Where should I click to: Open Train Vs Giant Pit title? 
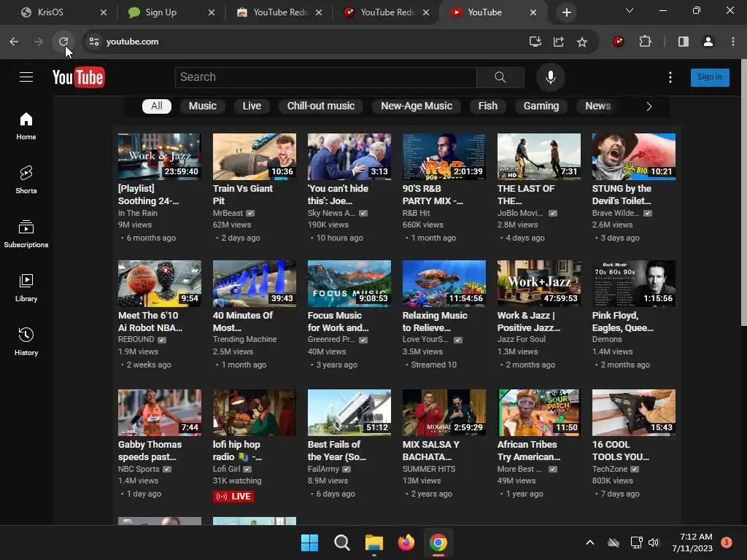(x=243, y=194)
